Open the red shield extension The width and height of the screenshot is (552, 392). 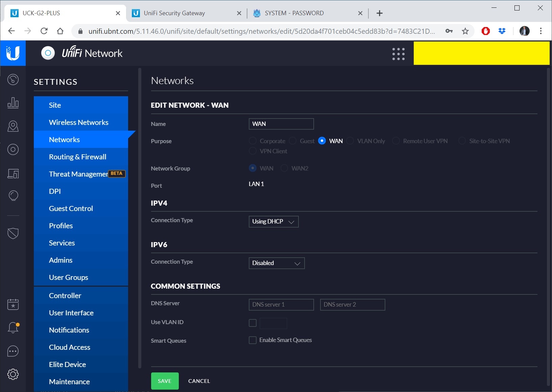click(x=486, y=31)
